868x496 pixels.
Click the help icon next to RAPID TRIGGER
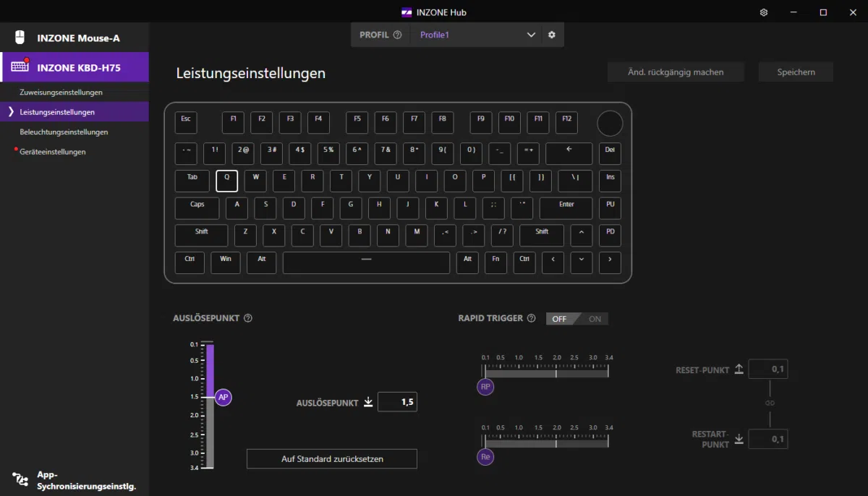pyautogui.click(x=532, y=318)
